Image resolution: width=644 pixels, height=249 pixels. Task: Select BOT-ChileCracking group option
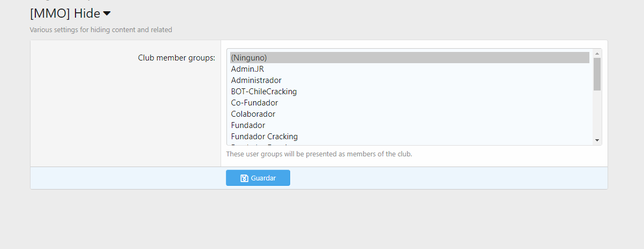pyautogui.click(x=410, y=92)
